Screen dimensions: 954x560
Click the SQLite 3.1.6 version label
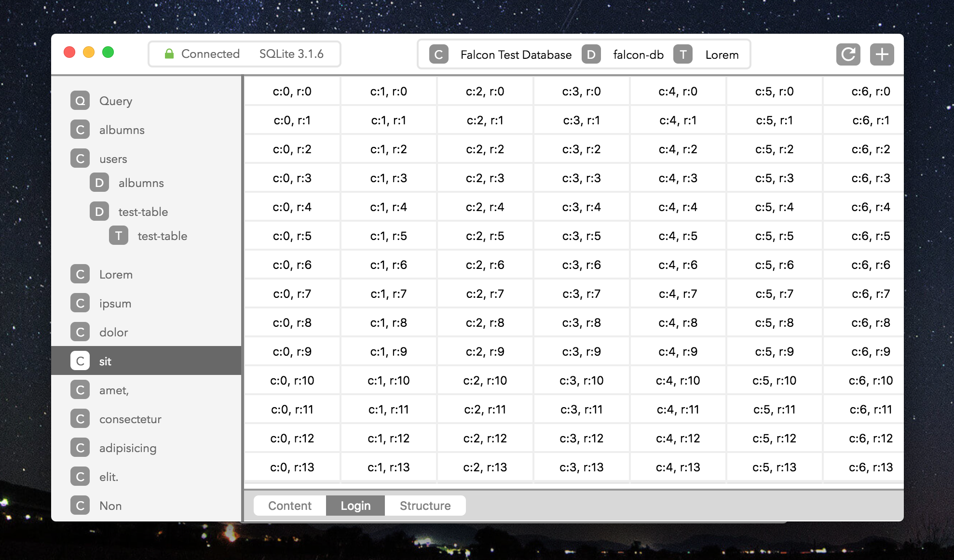pyautogui.click(x=291, y=54)
